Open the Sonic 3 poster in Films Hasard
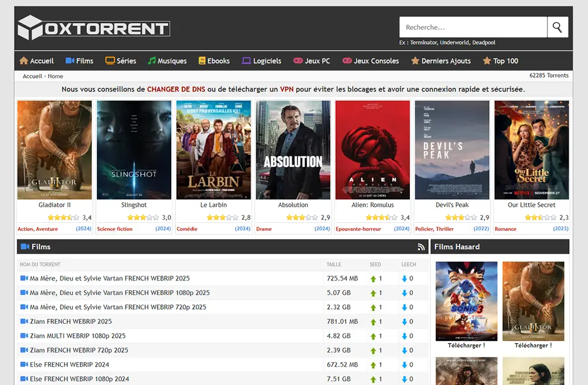 coord(466,301)
